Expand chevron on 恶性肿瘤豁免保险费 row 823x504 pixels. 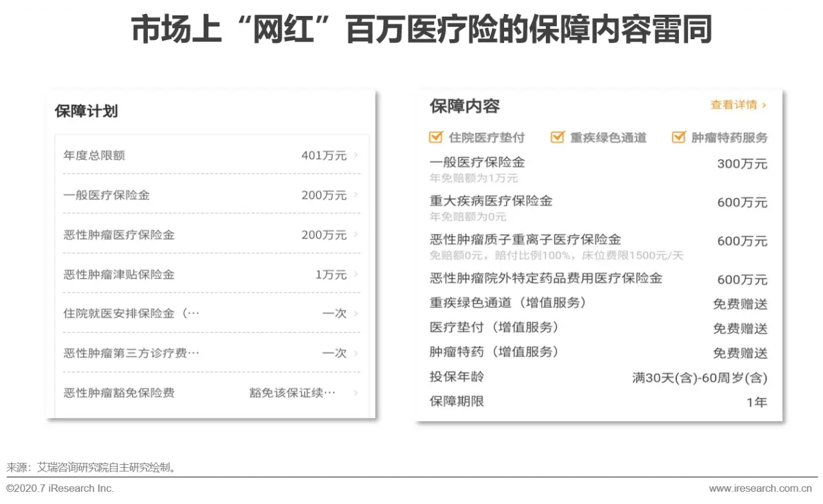click(356, 393)
